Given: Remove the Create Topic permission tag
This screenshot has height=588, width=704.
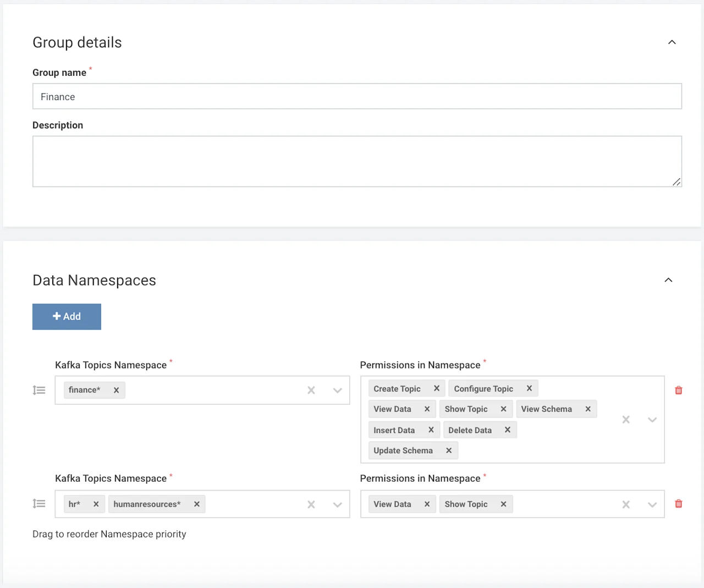Looking at the screenshot, I should click(x=437, y=388).
